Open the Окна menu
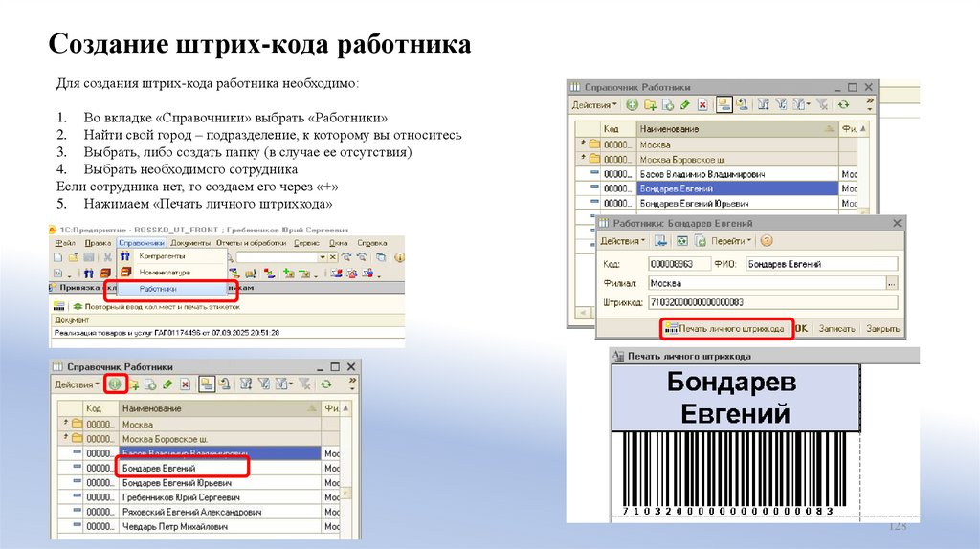980x549 pixels. point(338,243)
